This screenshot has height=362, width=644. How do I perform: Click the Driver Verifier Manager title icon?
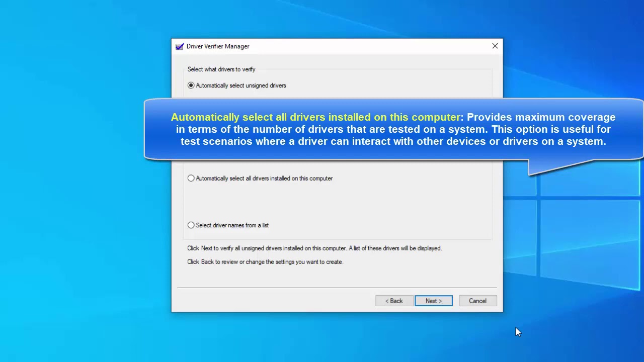coord(180,46)
